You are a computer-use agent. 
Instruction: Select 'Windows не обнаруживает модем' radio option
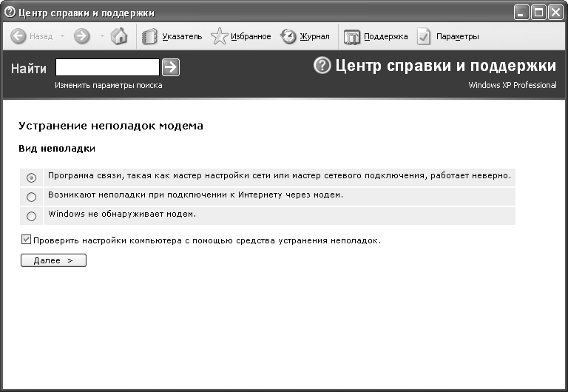31,216
